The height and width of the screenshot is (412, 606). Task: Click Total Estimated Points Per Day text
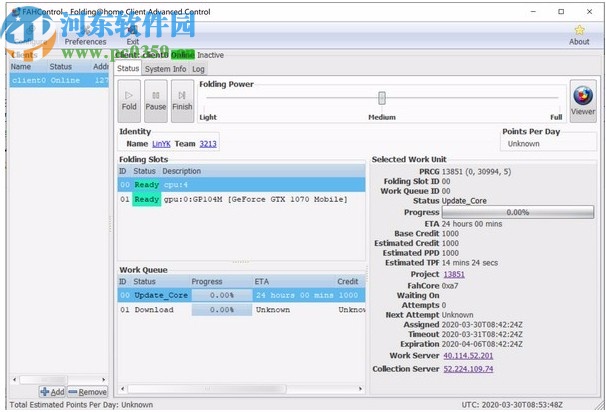81,405
